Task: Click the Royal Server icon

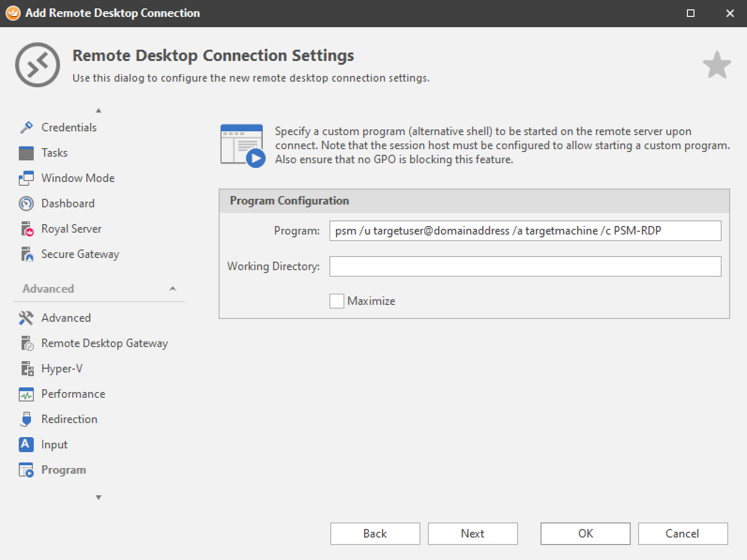Action: pyautogui.click(x=26, y=229)
